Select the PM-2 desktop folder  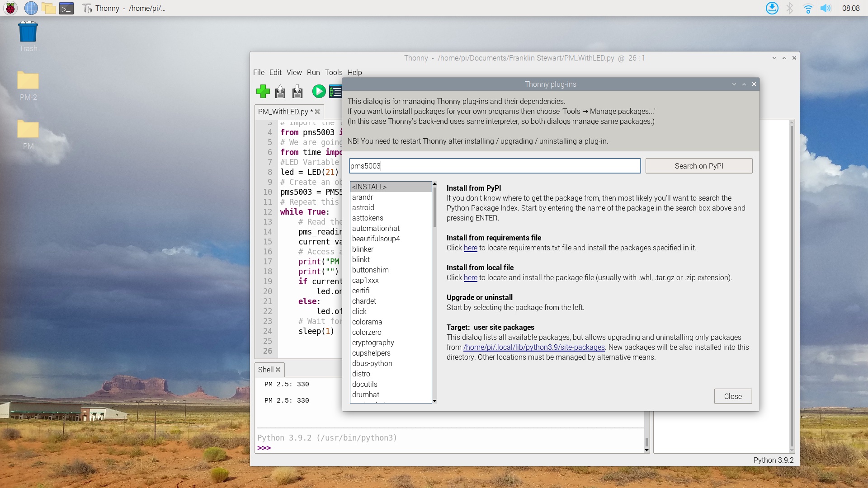coord(28,86)
